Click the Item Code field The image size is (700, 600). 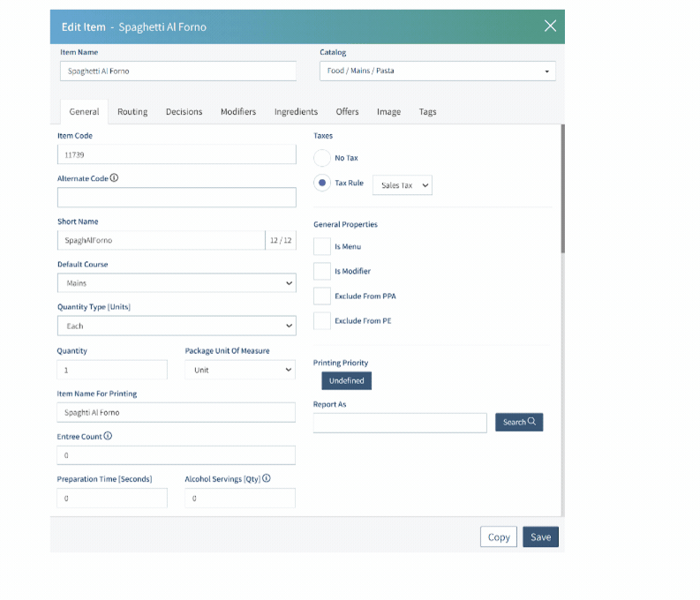[x=177, y=154]
